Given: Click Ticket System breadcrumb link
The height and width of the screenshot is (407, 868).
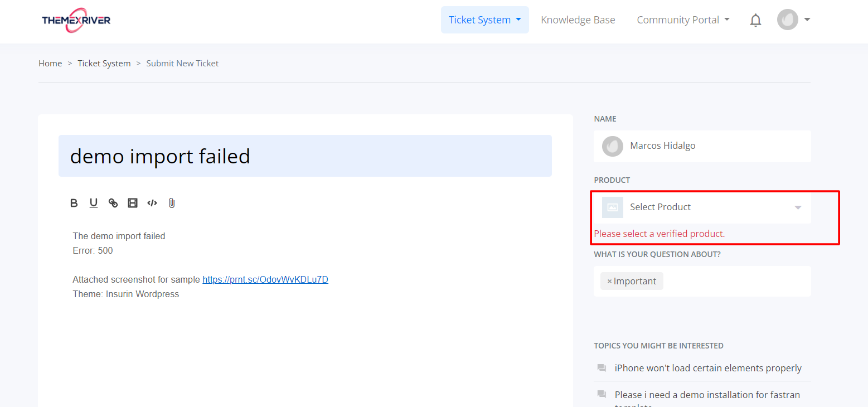Looking at the screenshot, I should [x=104, y=64].
